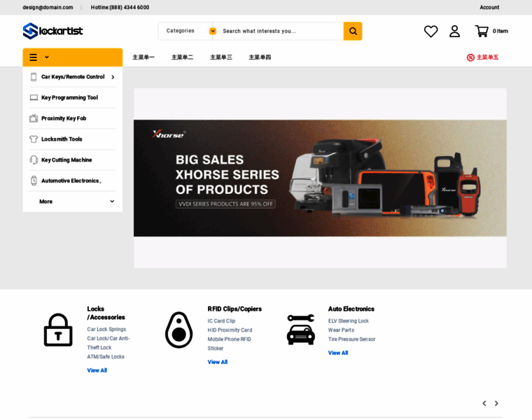Image resolution: width=532 pixels, height=420 pixels.
Task: Select Automotive Electronics category
Action: coord(71,181)
